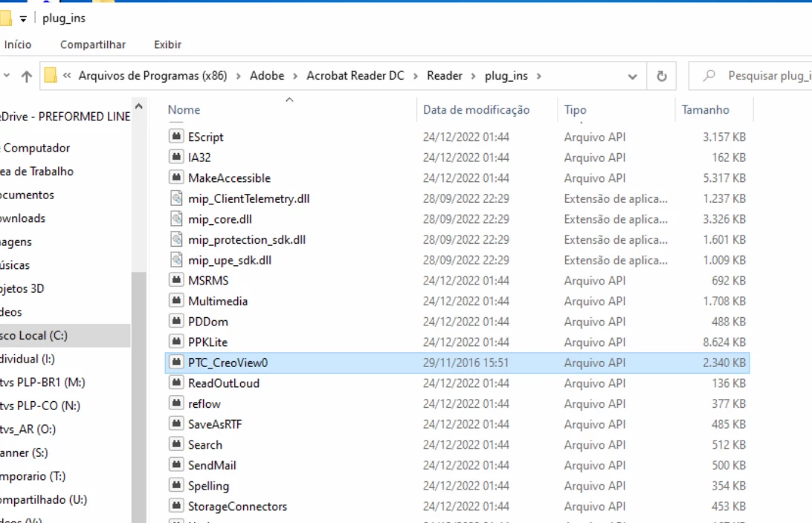
Task: Open Compartilhado (U:) network drive
Action: [x=43, y=500]
